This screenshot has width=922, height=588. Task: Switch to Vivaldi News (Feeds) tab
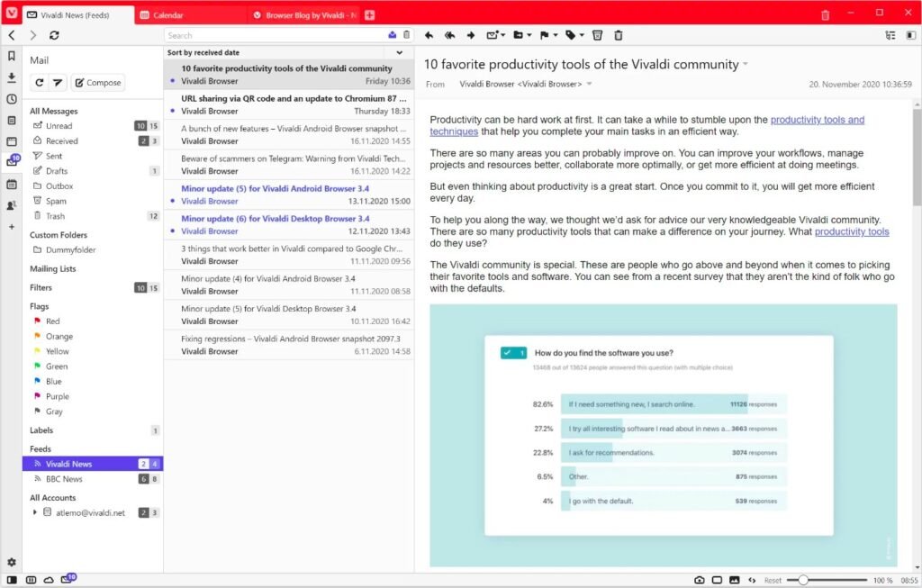tap(78, 15)
